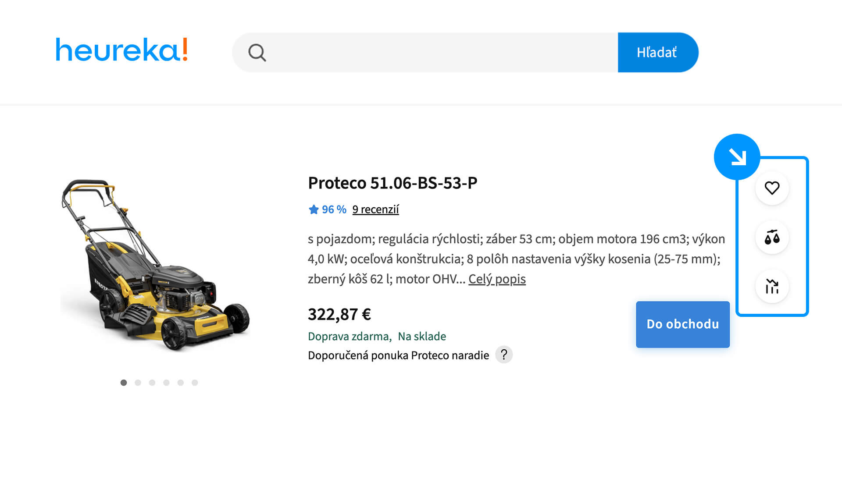Image resolution: width=842 pixels, height=504 pixels.
Task: Click the question mark help icon
Action: pyautogui.click(x=504, y=355)
